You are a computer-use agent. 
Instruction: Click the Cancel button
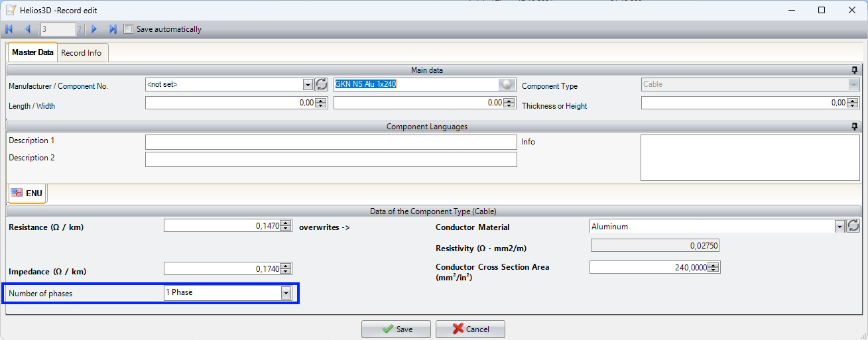point(470,329)
